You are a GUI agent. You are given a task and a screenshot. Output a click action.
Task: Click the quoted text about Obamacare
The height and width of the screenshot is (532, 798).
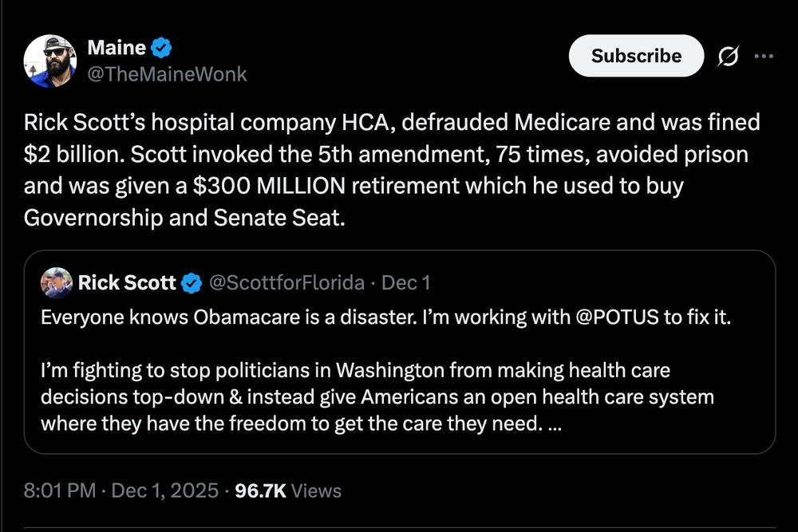point(319,317)
